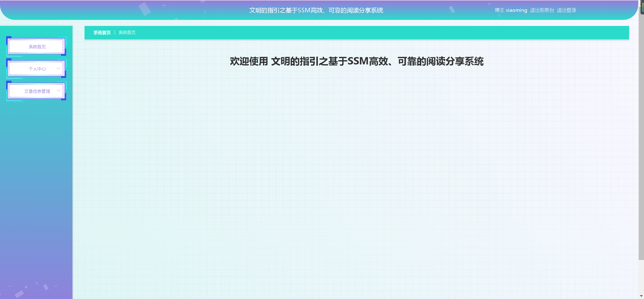
Task: Click the audio level meter widget
Action: [642, 8]
